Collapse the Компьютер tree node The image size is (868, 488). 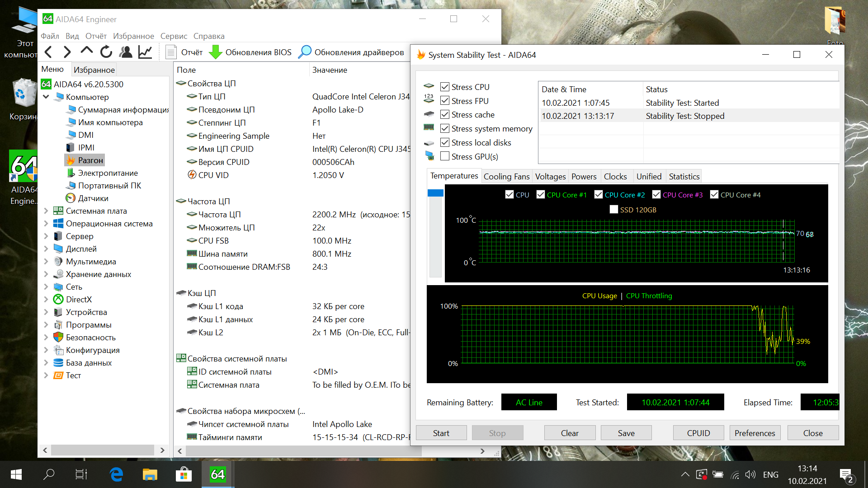click(x=46, y=97)
